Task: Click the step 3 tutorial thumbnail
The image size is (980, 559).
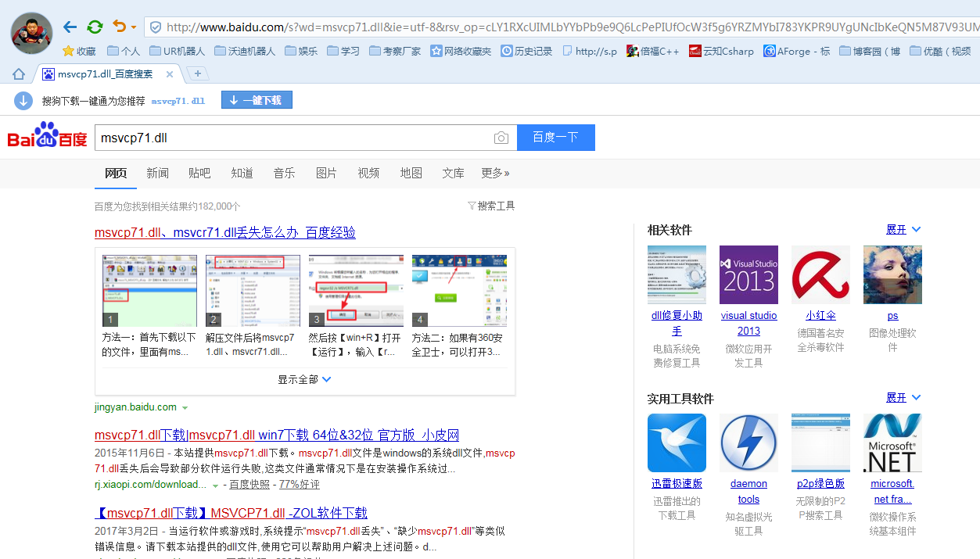Action: 356,291
